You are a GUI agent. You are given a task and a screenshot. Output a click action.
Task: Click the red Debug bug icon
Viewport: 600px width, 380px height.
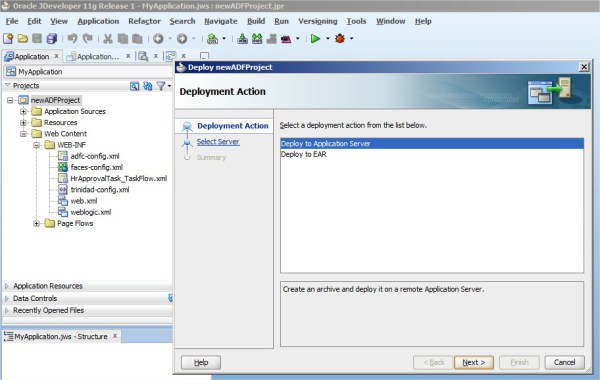[340, 39]
